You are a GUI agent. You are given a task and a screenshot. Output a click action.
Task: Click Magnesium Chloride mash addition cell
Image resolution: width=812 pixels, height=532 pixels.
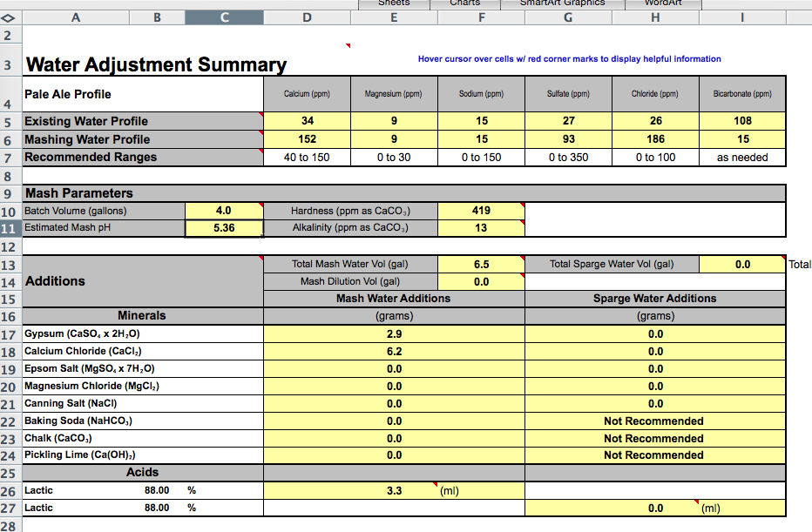(x=394, y=387)
